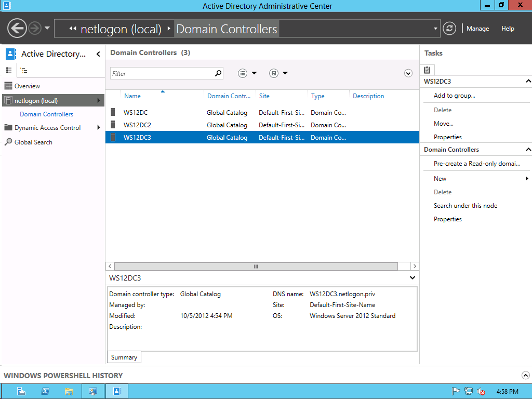
Task: Click the network tray icon
Action: point(468,391)
